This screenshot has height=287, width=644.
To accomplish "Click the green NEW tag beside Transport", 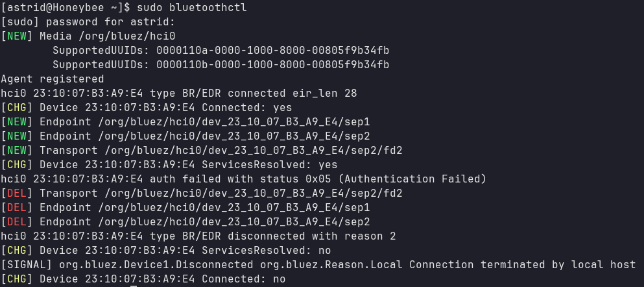I will [x=17, y=151].
